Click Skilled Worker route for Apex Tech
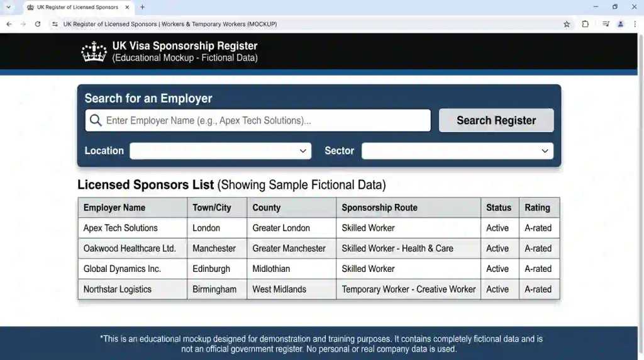This screenshot has width=644, height=360. click(408, 228)
